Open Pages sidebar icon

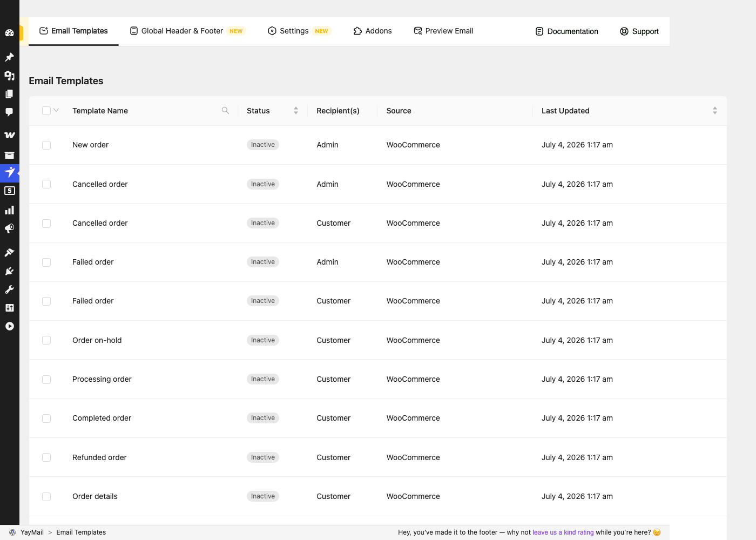9,94
